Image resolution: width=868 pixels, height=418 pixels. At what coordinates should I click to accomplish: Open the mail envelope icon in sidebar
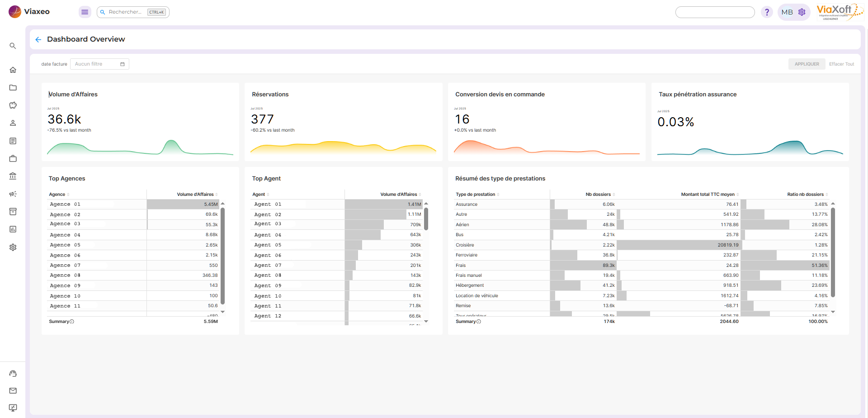(13, 390)
